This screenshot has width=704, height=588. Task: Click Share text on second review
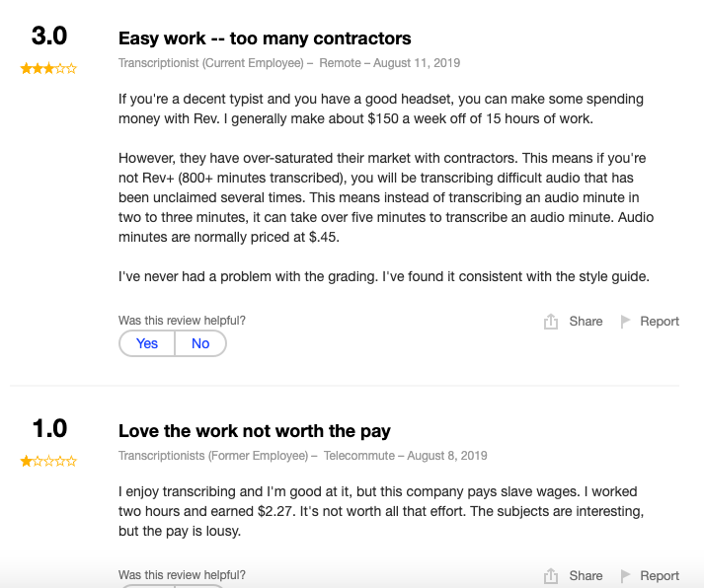(586, 575)
